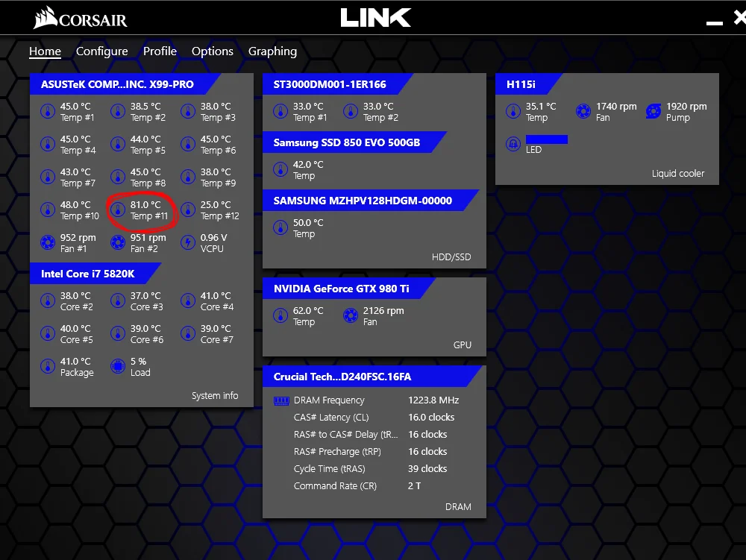Open the Home tab
The image size is (746, 560).
pyautogui.click(x=46, y=51)
